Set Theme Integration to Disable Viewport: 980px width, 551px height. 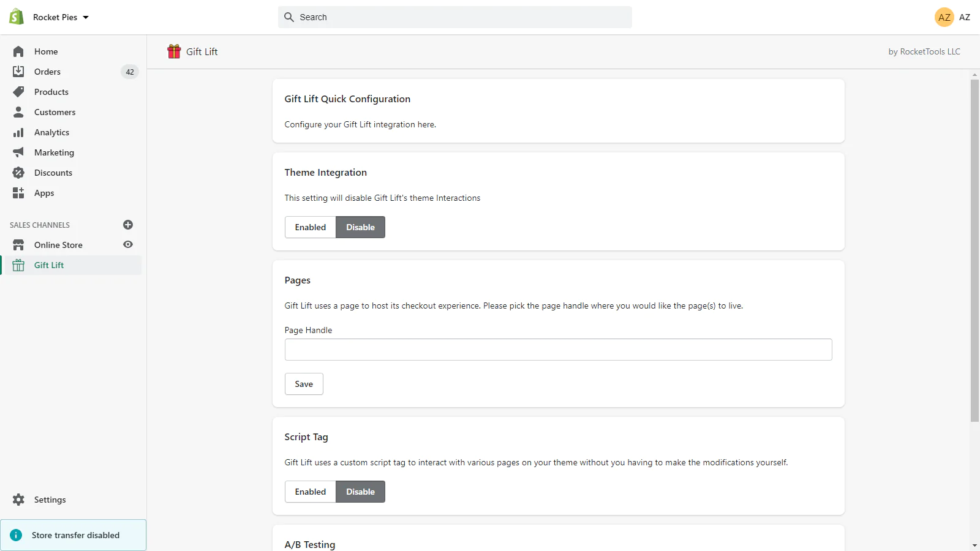coord(360,227)
